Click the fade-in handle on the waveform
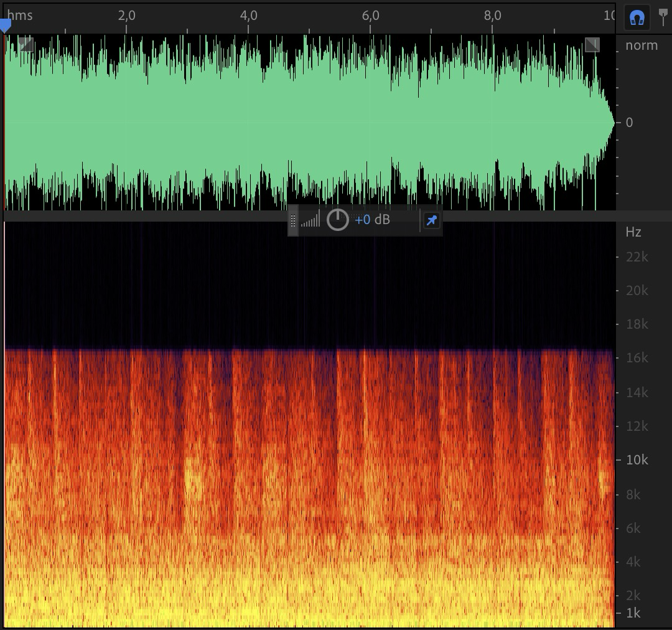672x630 pixels. pos(26,44)
